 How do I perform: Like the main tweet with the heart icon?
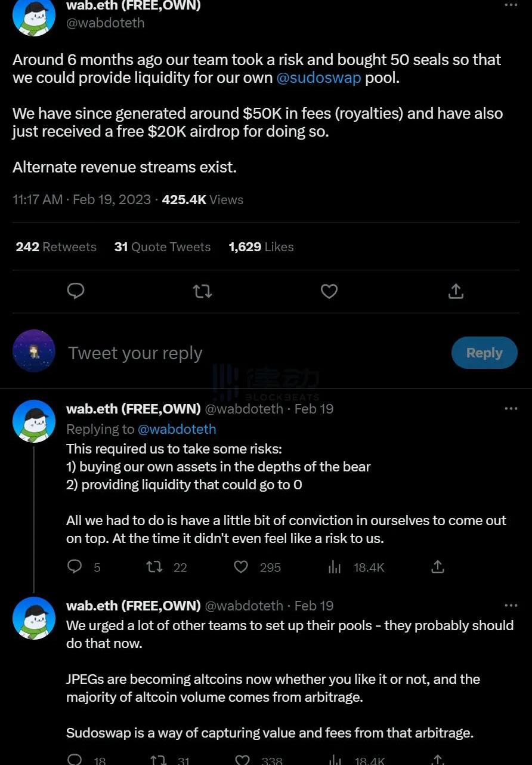pyautogui.click(x=329, y=291)
